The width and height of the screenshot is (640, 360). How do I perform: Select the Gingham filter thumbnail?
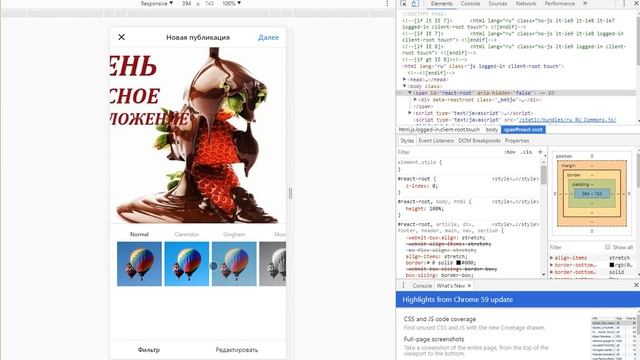tap(234, 264)
